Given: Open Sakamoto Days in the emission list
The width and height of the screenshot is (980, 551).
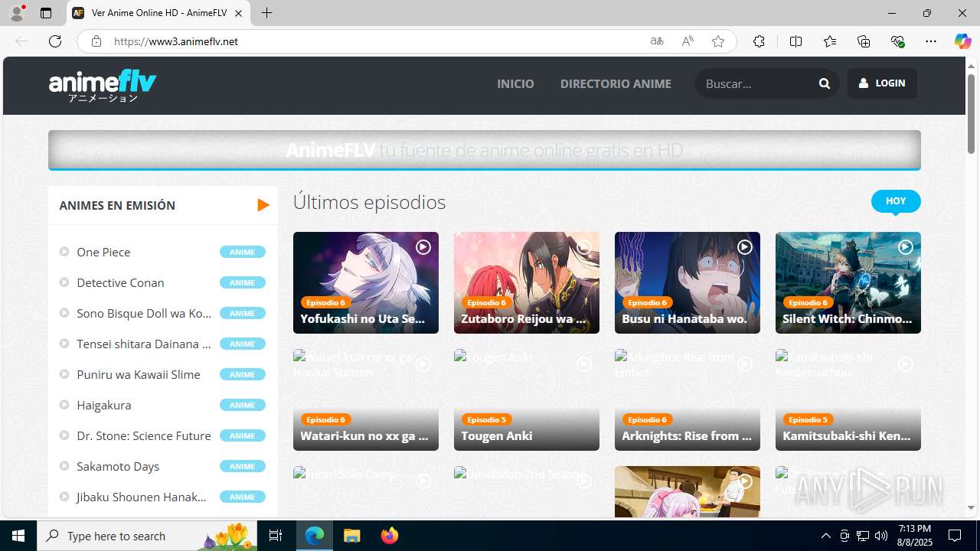Looking at the screenshot, I should click(118, 466).
